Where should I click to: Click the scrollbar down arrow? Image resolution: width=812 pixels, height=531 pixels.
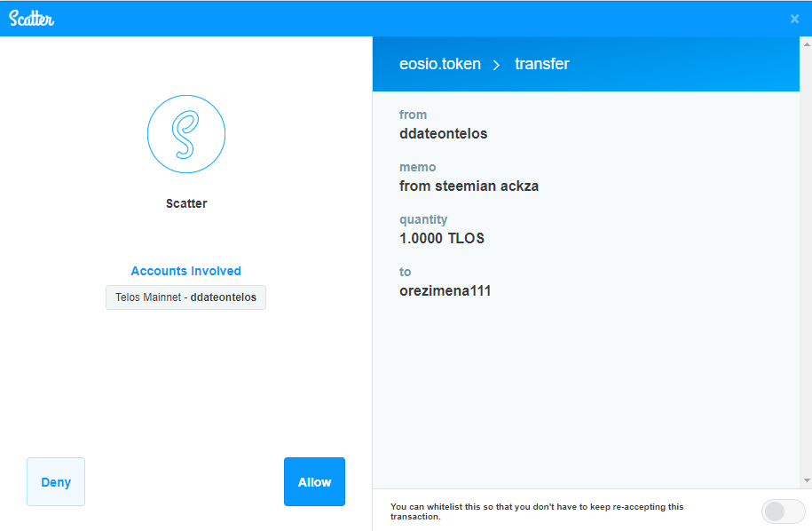(x=807, y=480)
